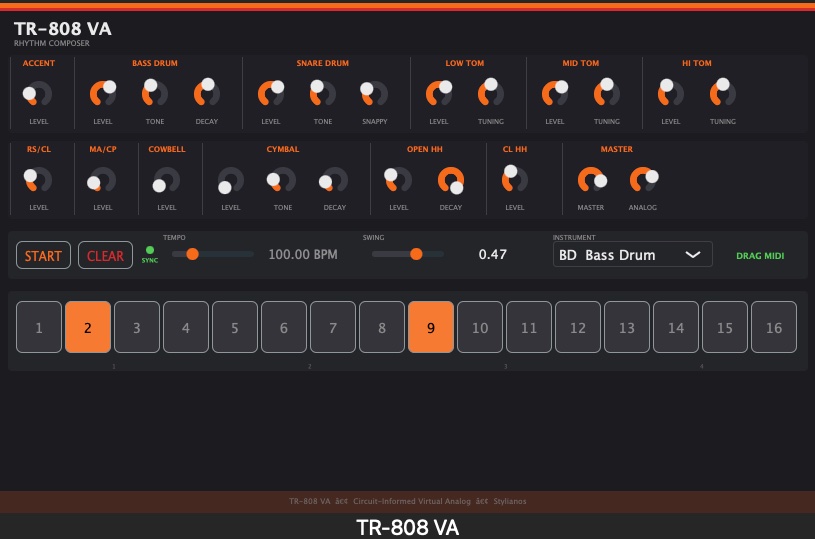Screen dimensions: 815x539
Task: Click the Cowbell Level knob
Action: click(x=167, y=180)
